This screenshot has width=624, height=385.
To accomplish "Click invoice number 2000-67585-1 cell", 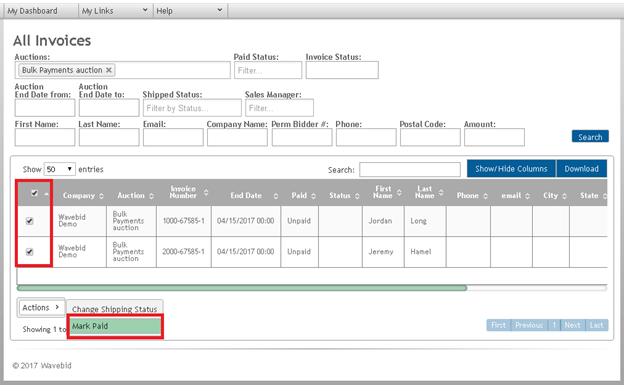I will tap(183, 252).
